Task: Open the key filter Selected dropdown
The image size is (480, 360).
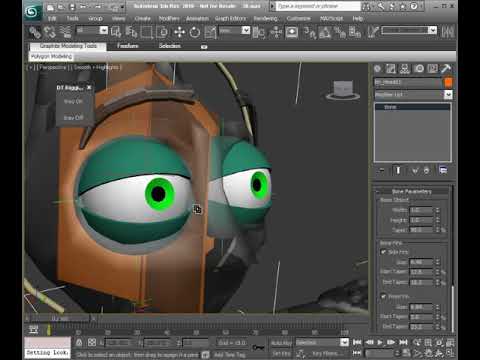Action: pyautogui.click(x=322, y=343)
